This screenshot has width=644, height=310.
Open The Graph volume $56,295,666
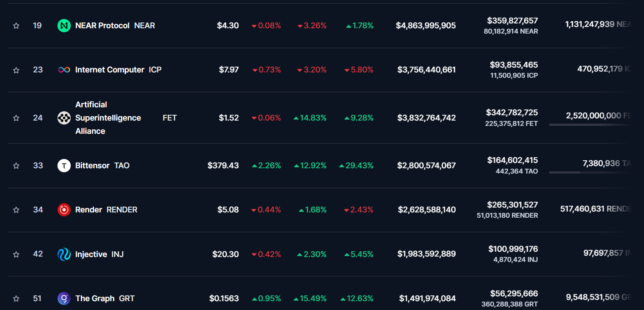click(514, 294)
